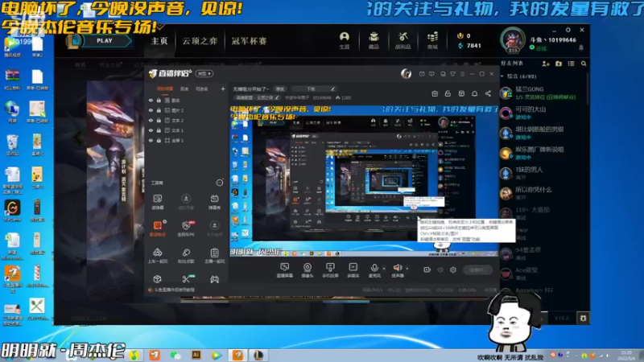This screenshot has height=362, width=644.
Task: Hide the 全屏 1 layer
Action: pos(151,140)
